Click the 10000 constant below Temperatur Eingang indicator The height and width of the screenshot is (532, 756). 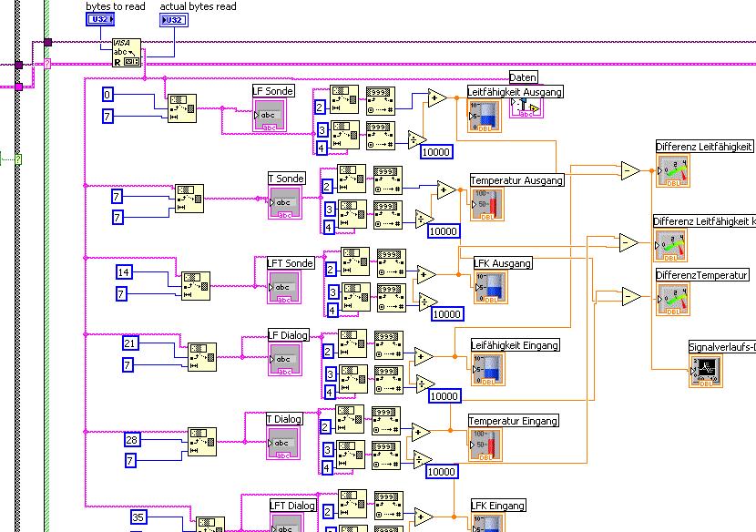tap(442, 472)
